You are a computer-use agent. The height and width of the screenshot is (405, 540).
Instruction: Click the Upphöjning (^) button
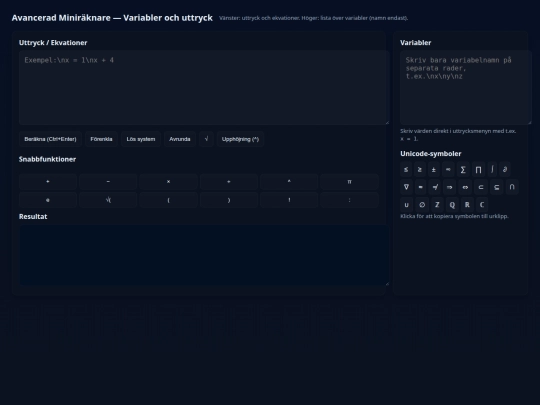tap(240, 139)
